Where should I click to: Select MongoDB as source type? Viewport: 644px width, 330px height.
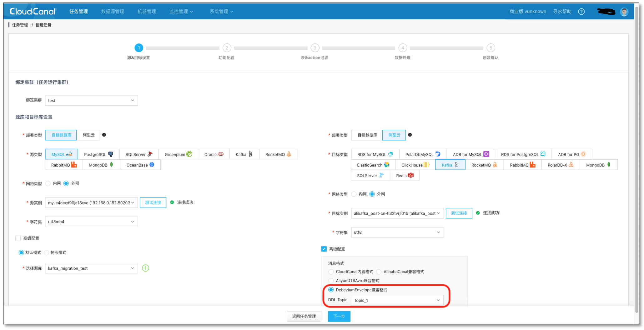coord(101,165)
